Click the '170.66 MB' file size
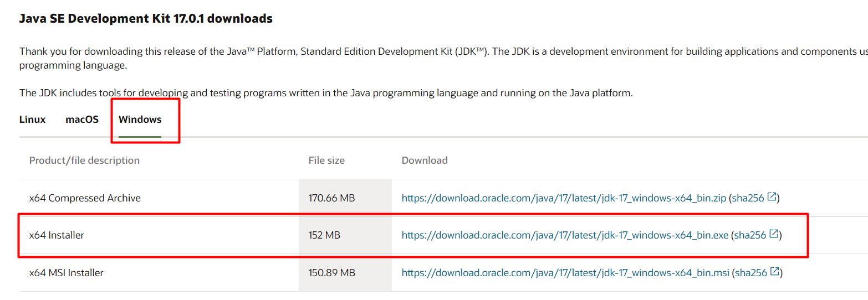The height and width of the screenshot is (300, 868). click(331, 198)
